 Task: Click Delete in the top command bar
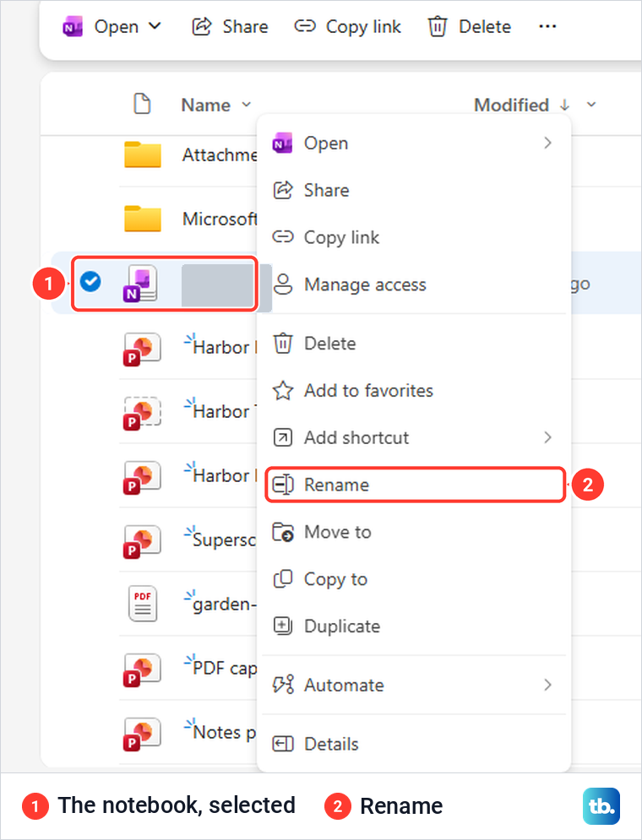pos(470,26)
